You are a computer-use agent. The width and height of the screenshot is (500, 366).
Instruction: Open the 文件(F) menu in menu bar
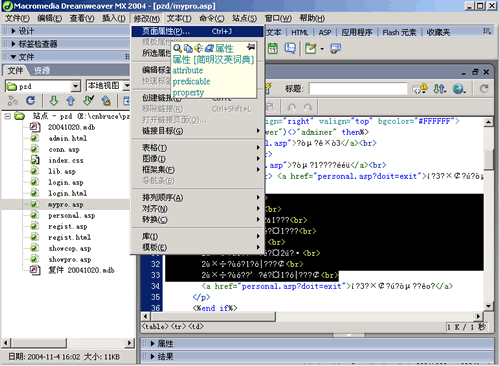[17, 18]
